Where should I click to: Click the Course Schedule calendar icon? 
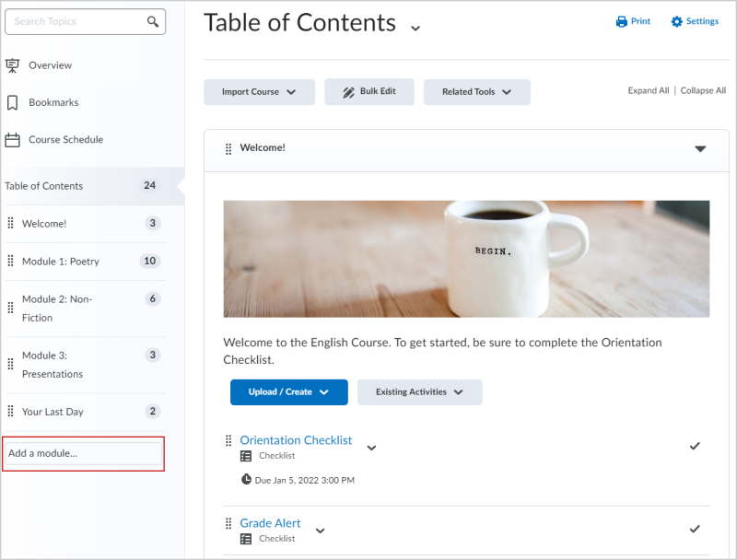point(12,140)
